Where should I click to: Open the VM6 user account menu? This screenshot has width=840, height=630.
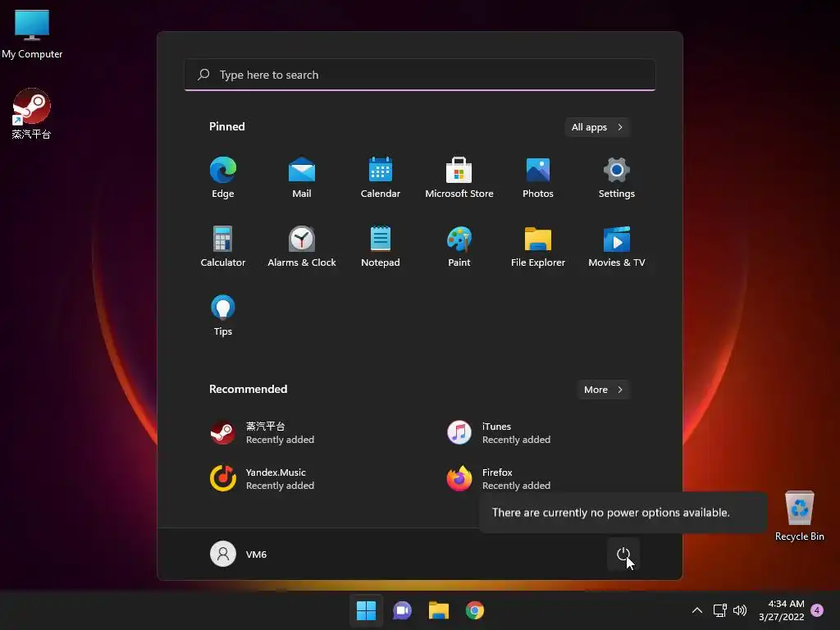(x=239, y=554)
